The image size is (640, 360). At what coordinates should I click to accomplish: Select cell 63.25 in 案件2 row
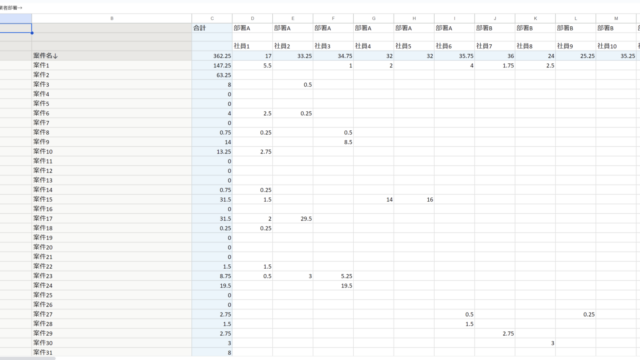pos(212,75)
